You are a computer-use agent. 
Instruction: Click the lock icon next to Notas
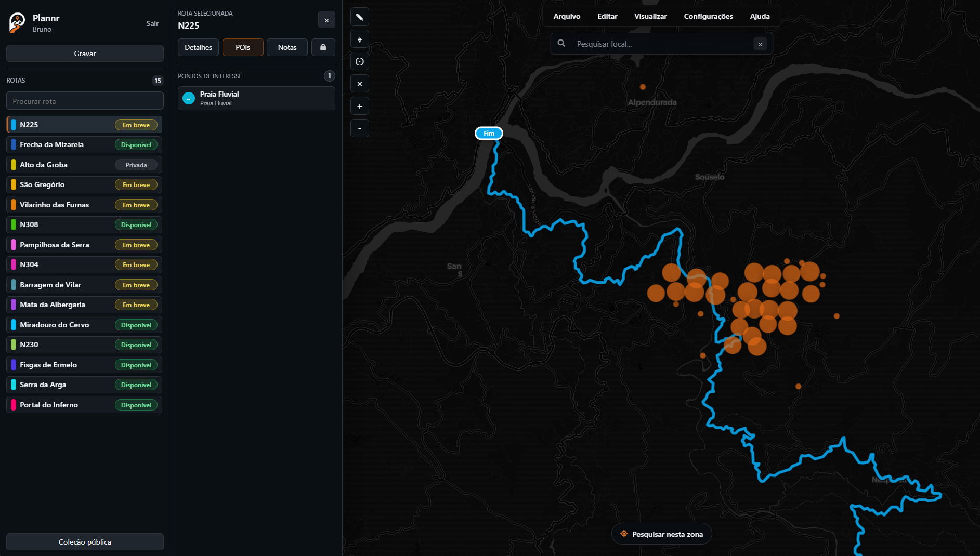pyautogui.click(x=323, y=47)
